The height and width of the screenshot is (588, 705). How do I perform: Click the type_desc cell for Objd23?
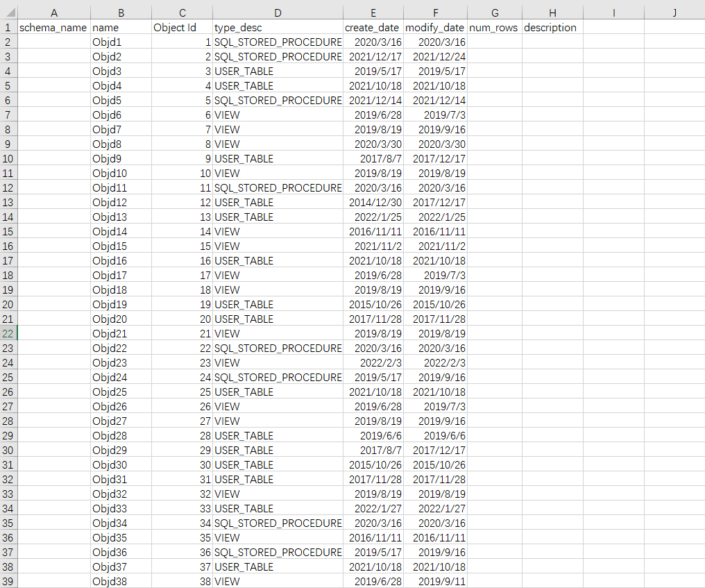[278, 363]
